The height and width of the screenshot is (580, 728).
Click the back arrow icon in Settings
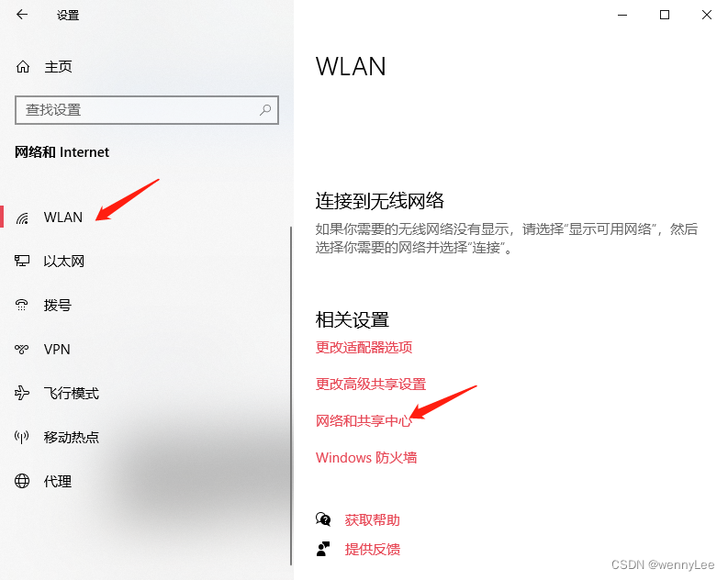22,15
